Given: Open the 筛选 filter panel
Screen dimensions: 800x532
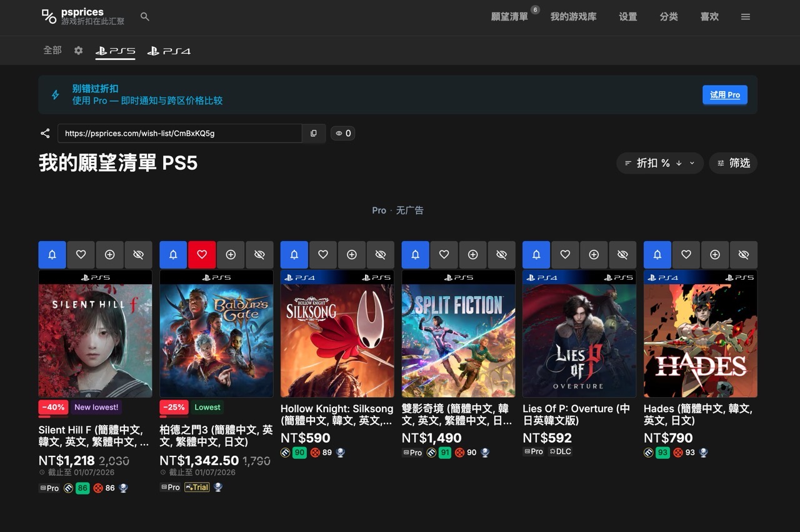Looking at the screenshot, I should click(x=733, y=163).
